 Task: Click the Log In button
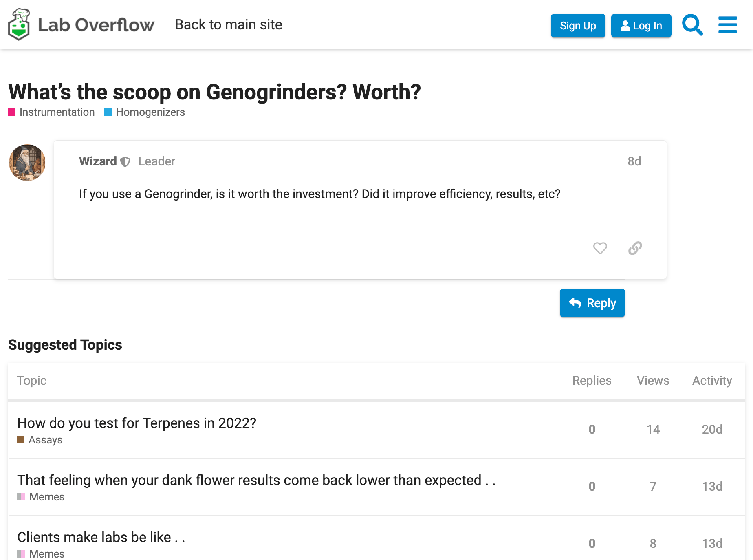pos(641,26)
